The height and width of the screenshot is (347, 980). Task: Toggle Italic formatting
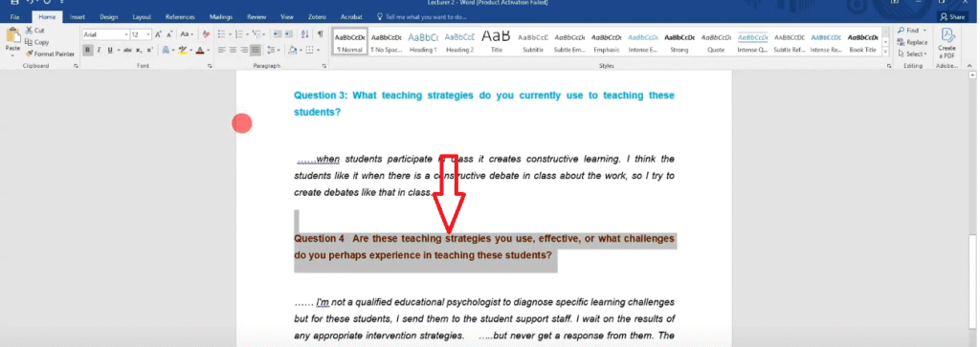point(99,50)
